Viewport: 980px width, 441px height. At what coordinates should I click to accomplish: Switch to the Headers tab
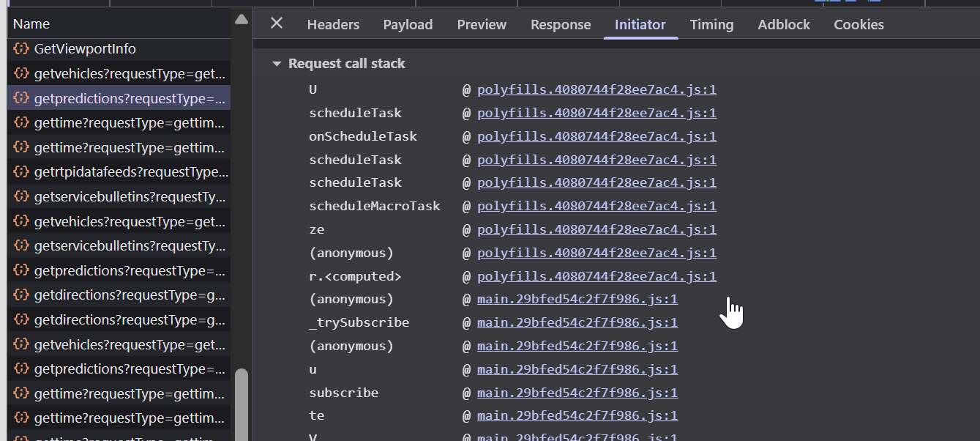pyautogui.click(x=333, y=24)
